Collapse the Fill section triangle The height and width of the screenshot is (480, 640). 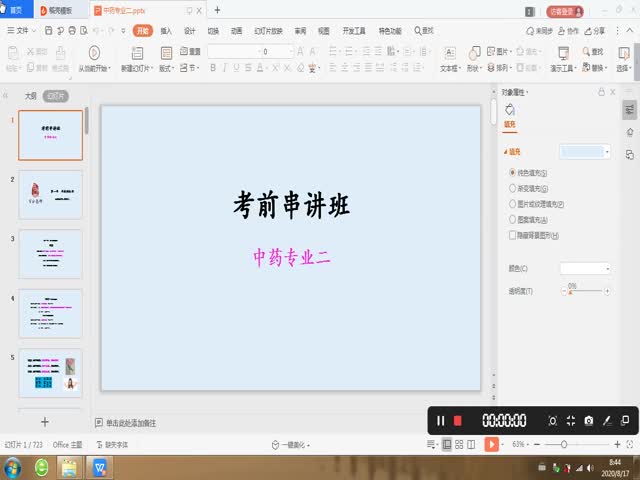pyautogui.click(x=506, y=152)
